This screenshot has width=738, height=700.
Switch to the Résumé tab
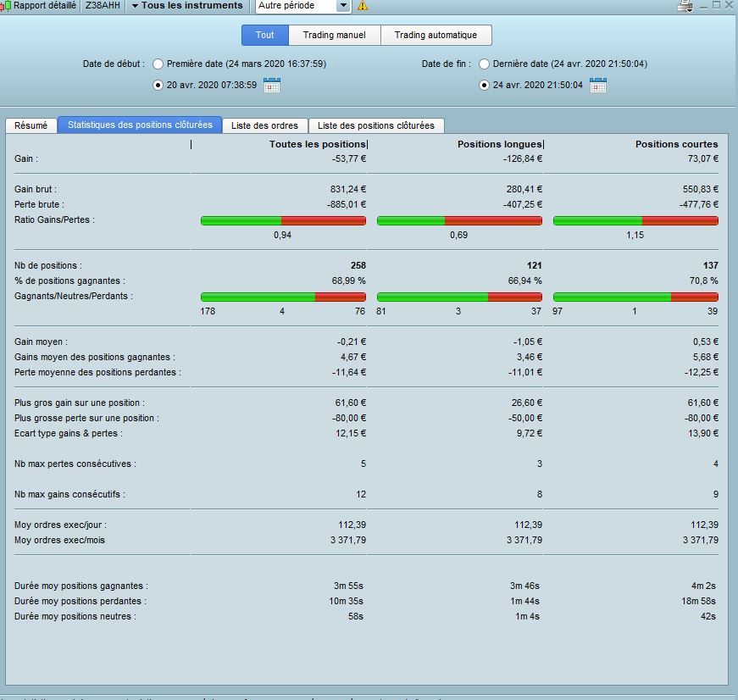pyautogui.click(x=31, y=125)
